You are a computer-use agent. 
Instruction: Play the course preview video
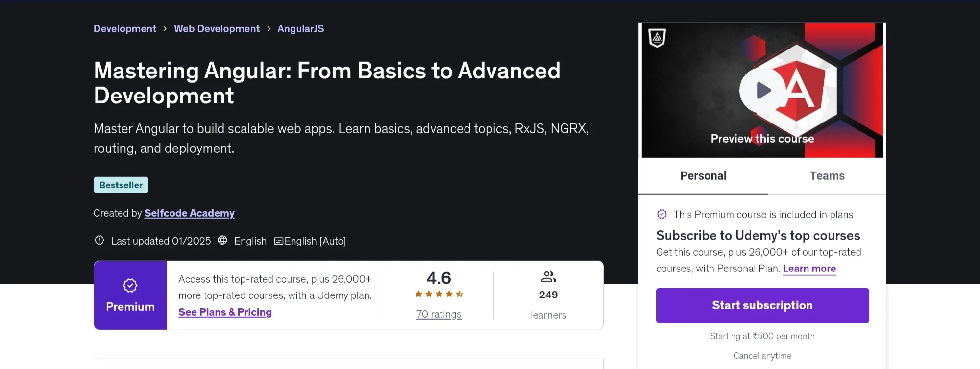762,90
